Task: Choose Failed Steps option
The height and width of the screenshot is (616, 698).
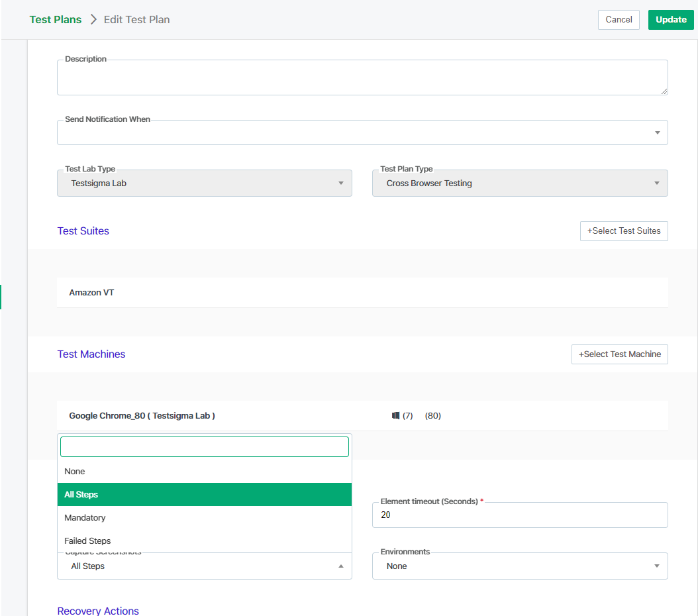Action: point(205,540)
